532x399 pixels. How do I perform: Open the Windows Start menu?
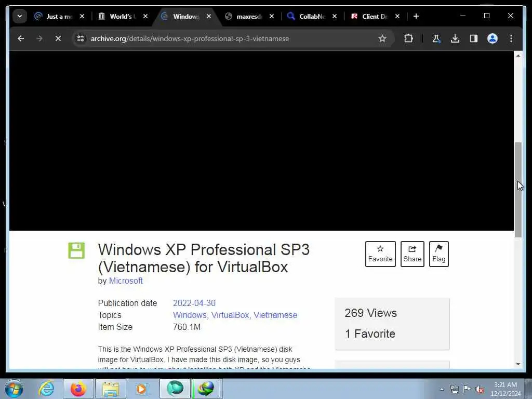tap(14, 389)
